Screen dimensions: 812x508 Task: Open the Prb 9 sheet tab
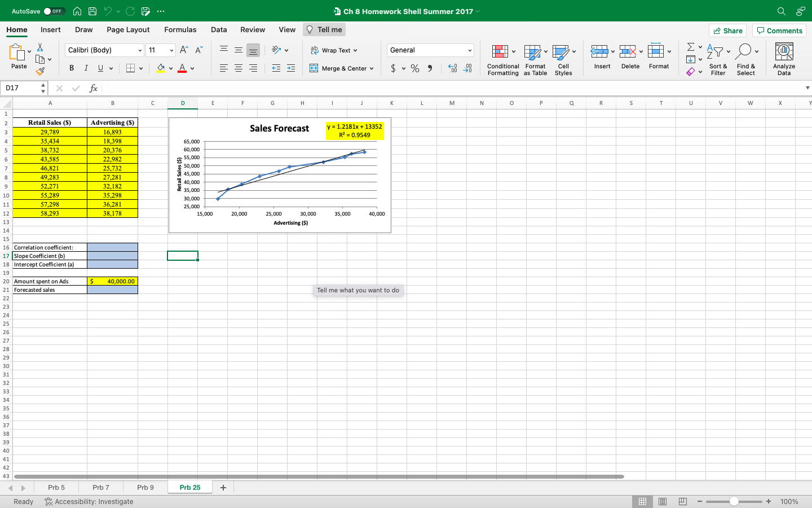coord(145,487)
